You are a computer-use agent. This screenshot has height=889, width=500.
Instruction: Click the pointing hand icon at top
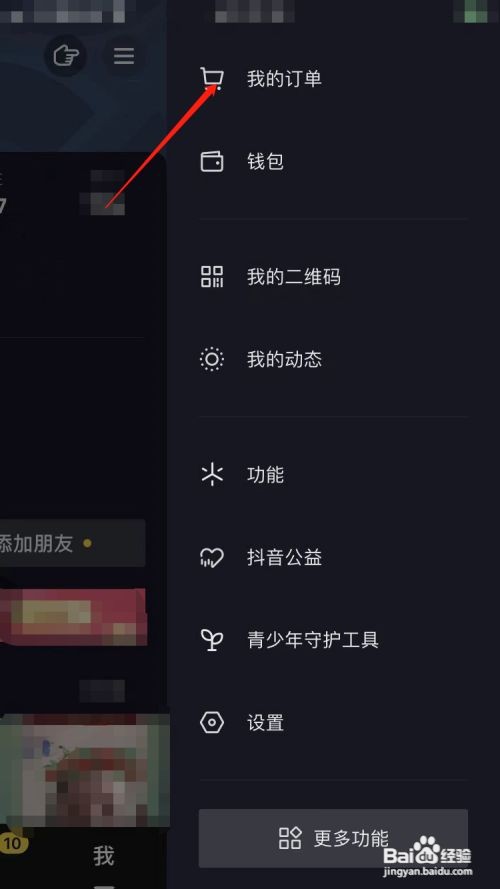point(66,56)
